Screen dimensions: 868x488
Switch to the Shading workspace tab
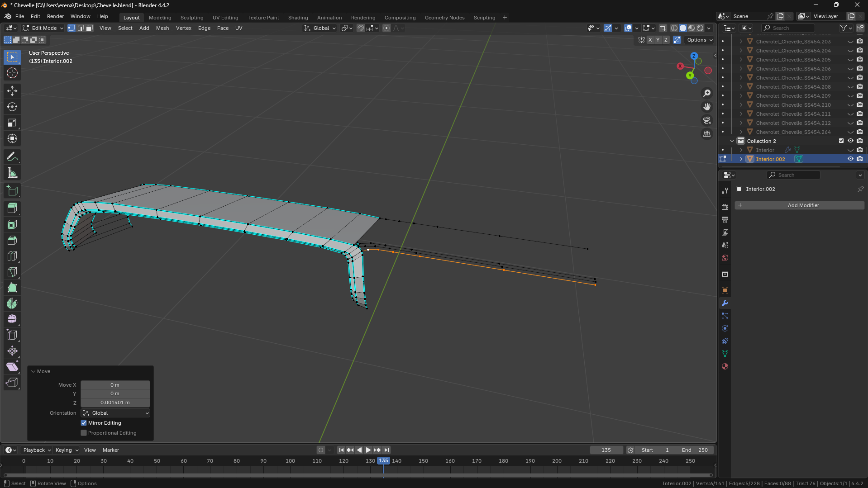pos(298,18)
